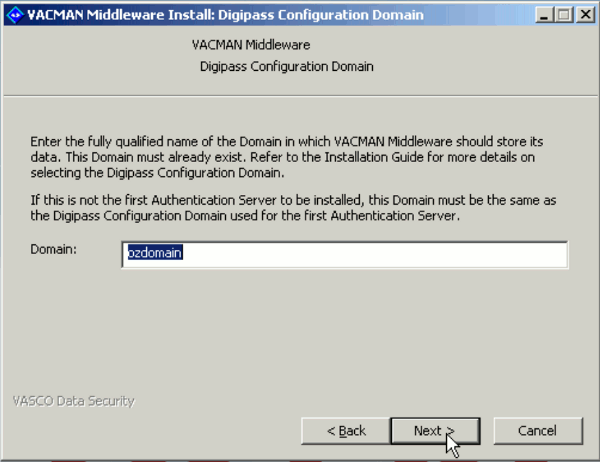This screenshot has width=600, height=462.
Task: Click the blank header area left of heading
Action: point(96,57)
